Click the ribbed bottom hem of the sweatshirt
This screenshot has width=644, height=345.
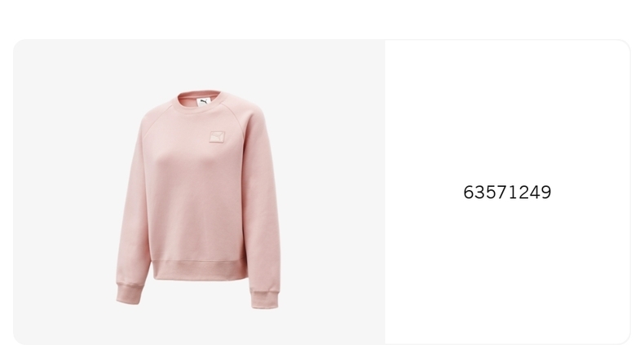point(200,270)
